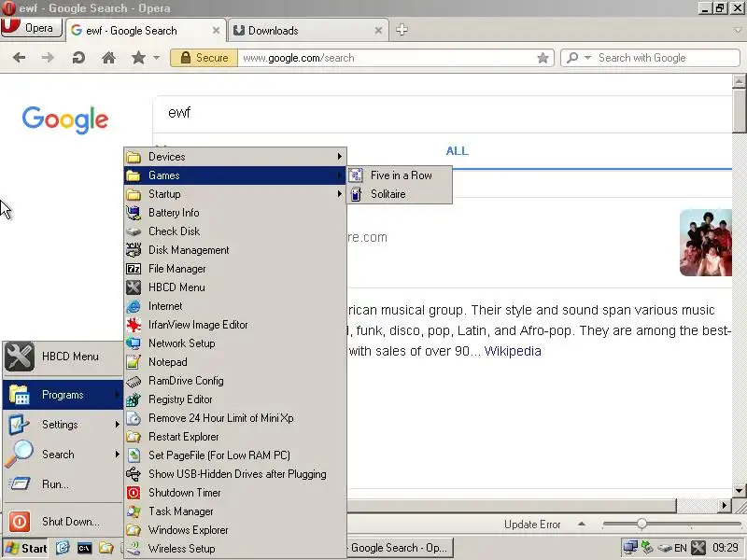Go forward in Opera

click(x=48, y=58)
